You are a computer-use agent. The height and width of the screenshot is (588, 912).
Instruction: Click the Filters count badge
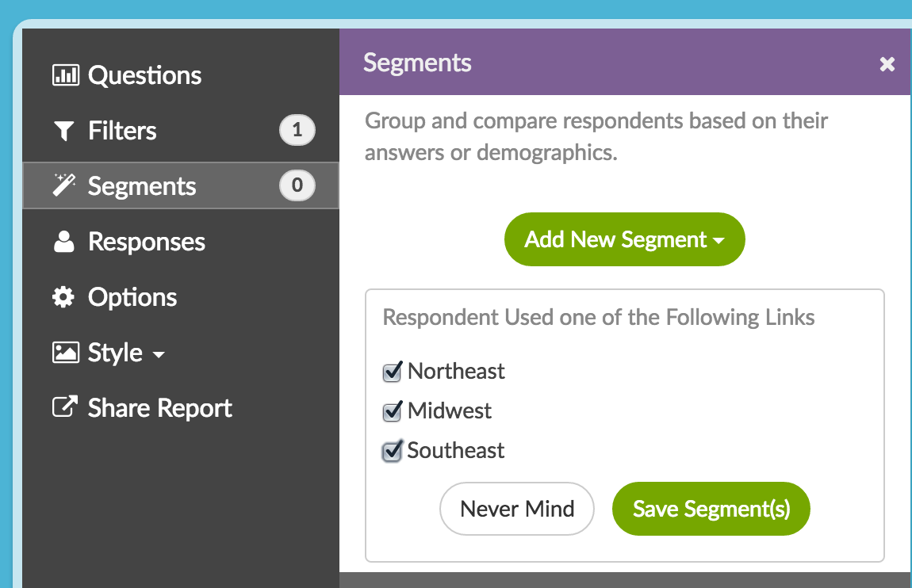[297, 130]
